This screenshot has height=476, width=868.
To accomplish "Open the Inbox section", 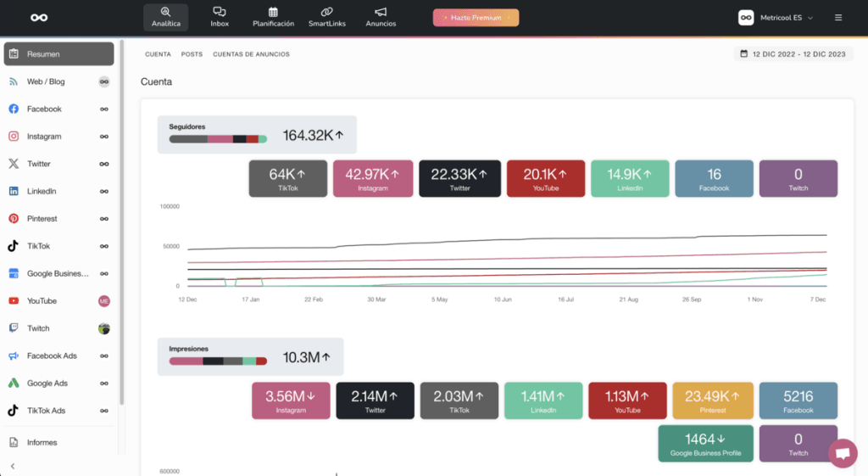I will pos(220,17).
